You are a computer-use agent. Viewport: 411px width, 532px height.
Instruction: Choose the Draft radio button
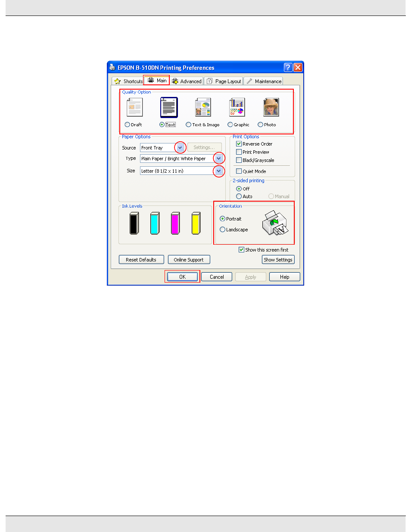(x=127, y=124)
